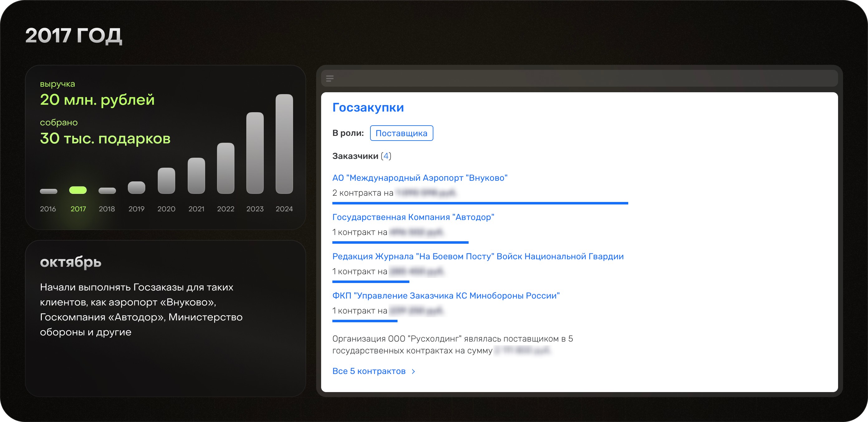This screenshot has height=422, width=868.
Task: Click the 2022 year label
Action: click(x=225, y=209)
